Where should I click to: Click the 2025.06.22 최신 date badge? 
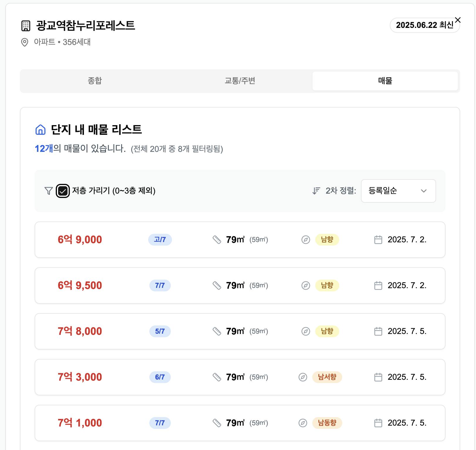425,25
